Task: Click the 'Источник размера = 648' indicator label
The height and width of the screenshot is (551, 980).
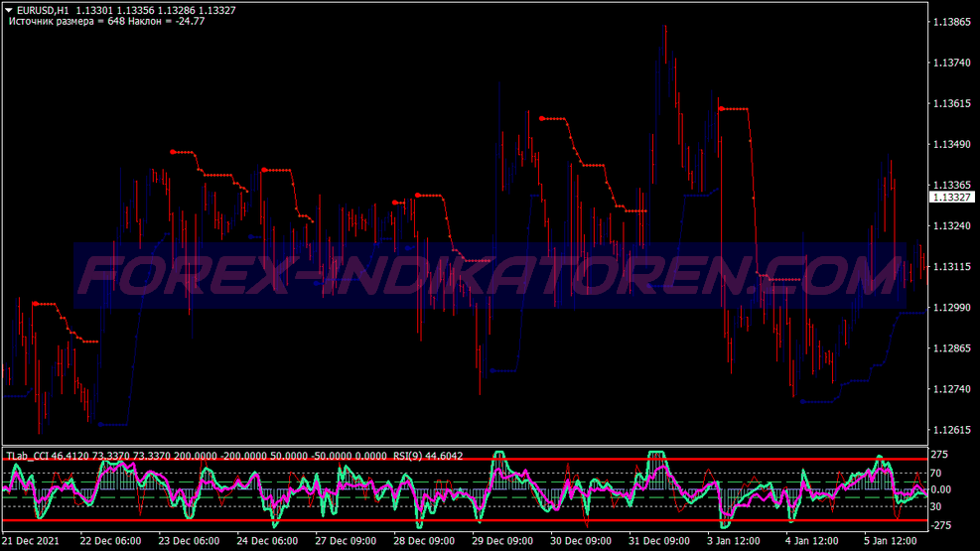Action: point(67,21)
